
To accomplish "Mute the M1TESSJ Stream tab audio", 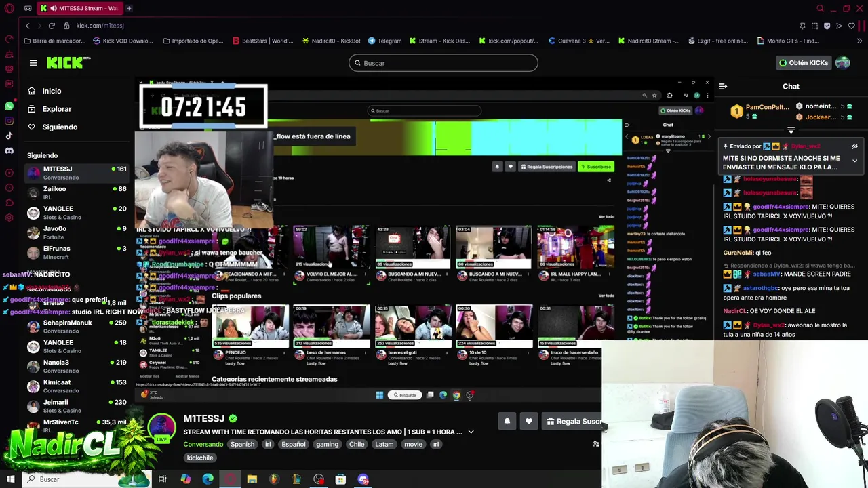I will pos(53,8).
